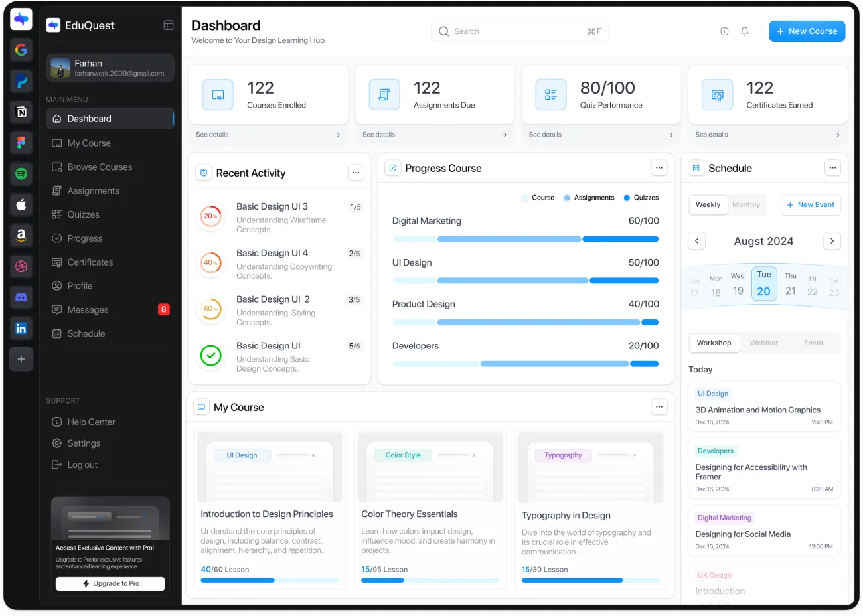Open the Dribbble icon in the dock

pos(21,266)
